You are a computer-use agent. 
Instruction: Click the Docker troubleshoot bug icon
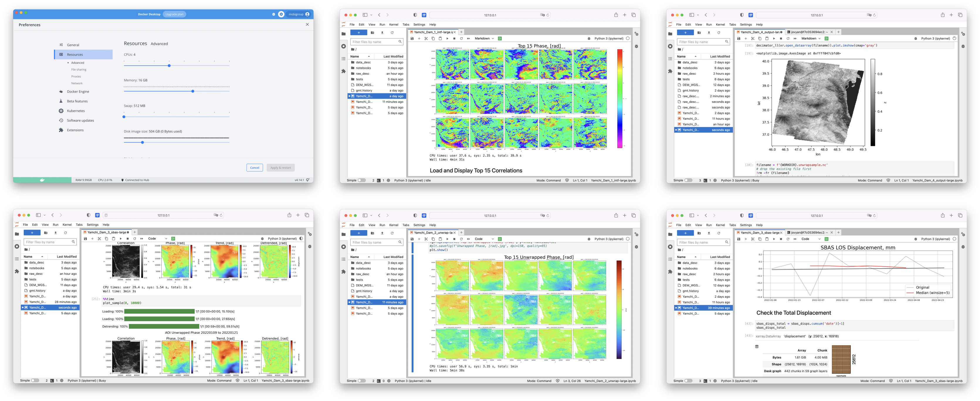click(x=274, y=14)
